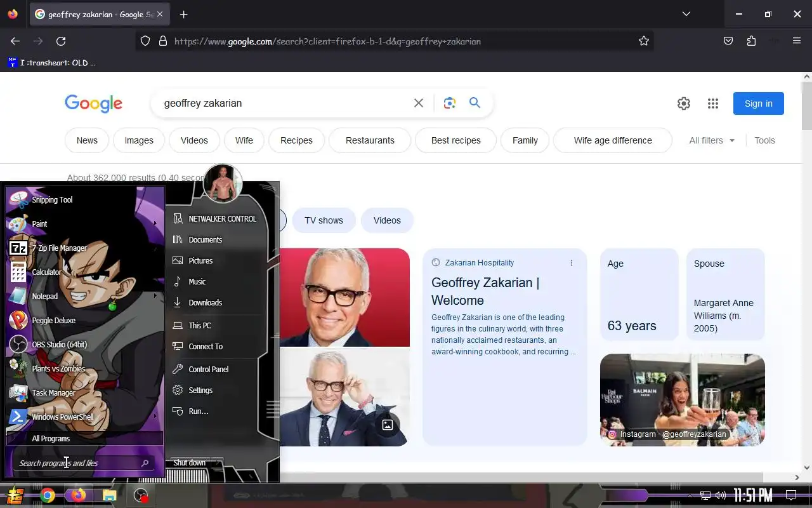Image resolution: width=812 pixels, height=508 pixels.
Task: Open search Tools button
Action: [764, 140]
